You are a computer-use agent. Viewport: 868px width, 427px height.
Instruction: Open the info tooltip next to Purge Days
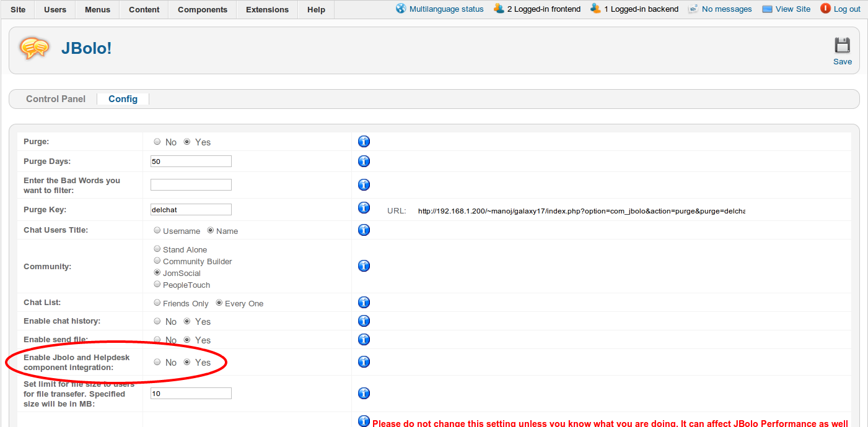coord(364,161)
